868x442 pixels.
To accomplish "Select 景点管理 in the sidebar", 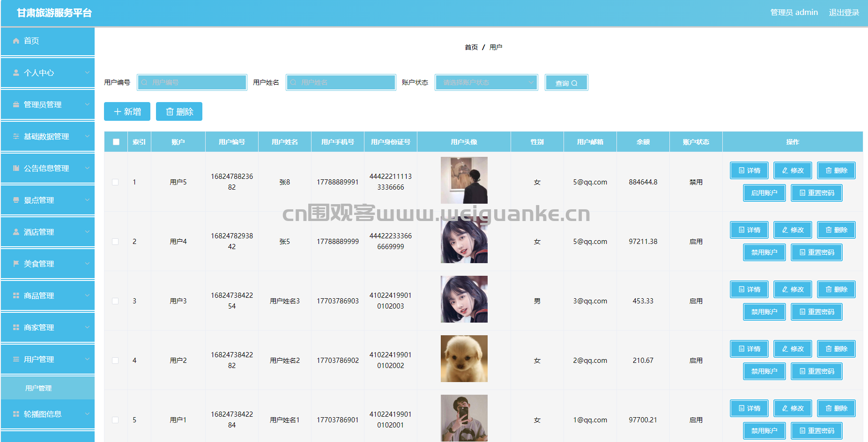I will 48,200.
